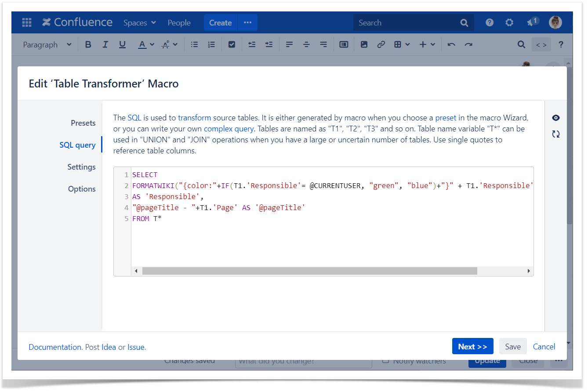Insert a link using the chain icon
Screen dimensions: 588x392
point(381,44)
